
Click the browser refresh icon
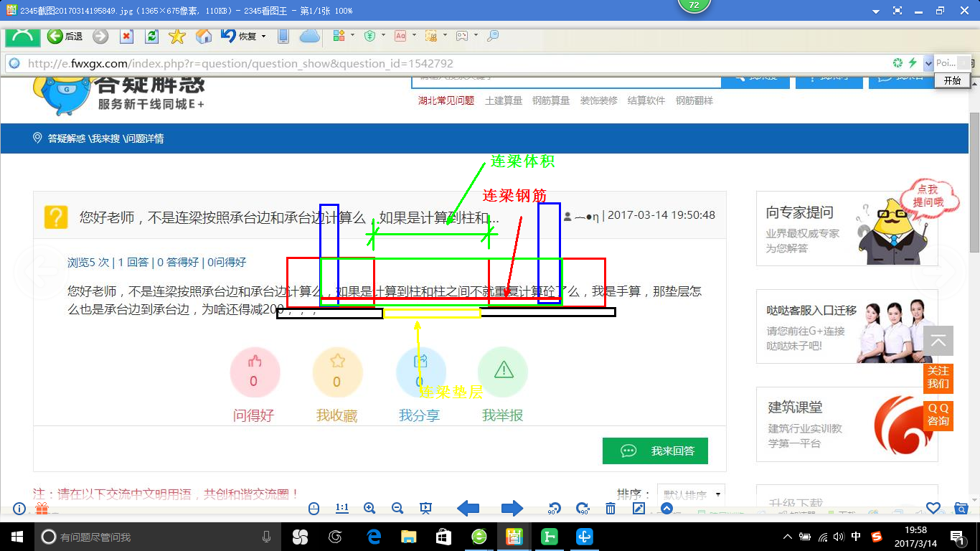(x=151, y=36)
